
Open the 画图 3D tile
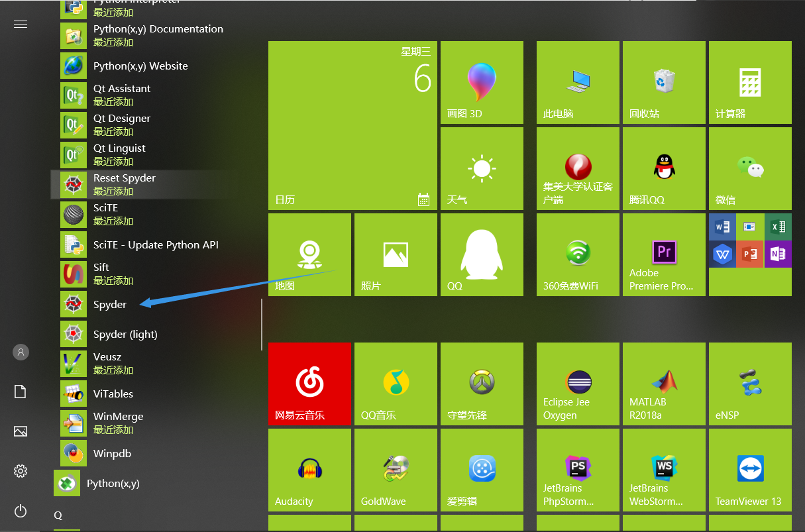[x=482, y=82]
